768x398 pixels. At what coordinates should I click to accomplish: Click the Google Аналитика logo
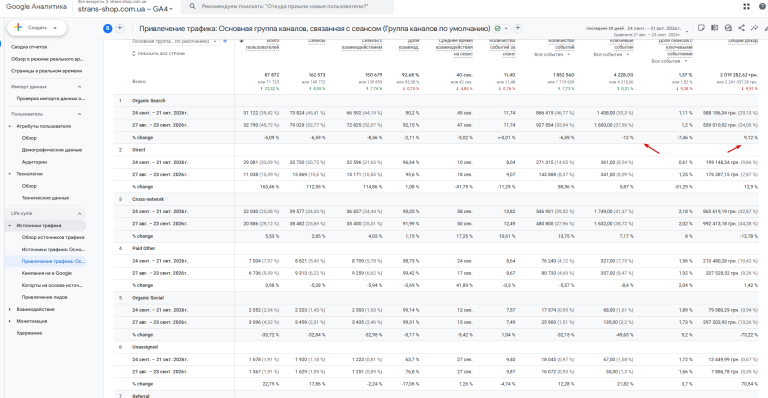coord(36,6)
